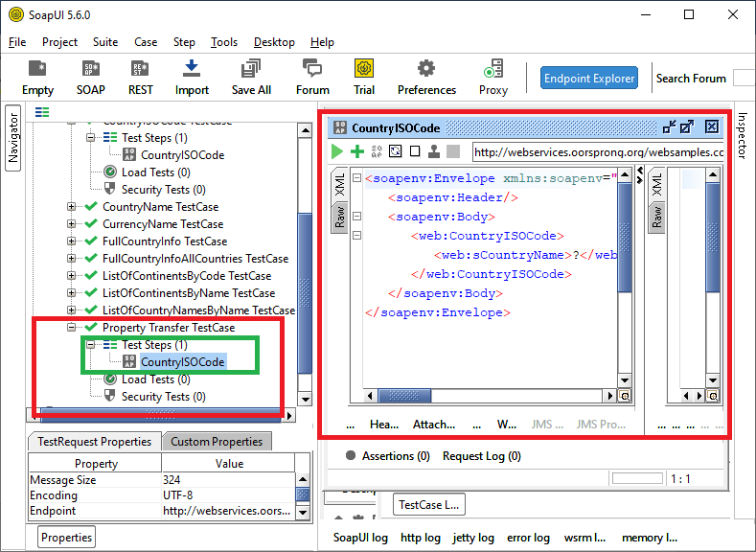Click the gray cancel square icon

coord(453,151)
